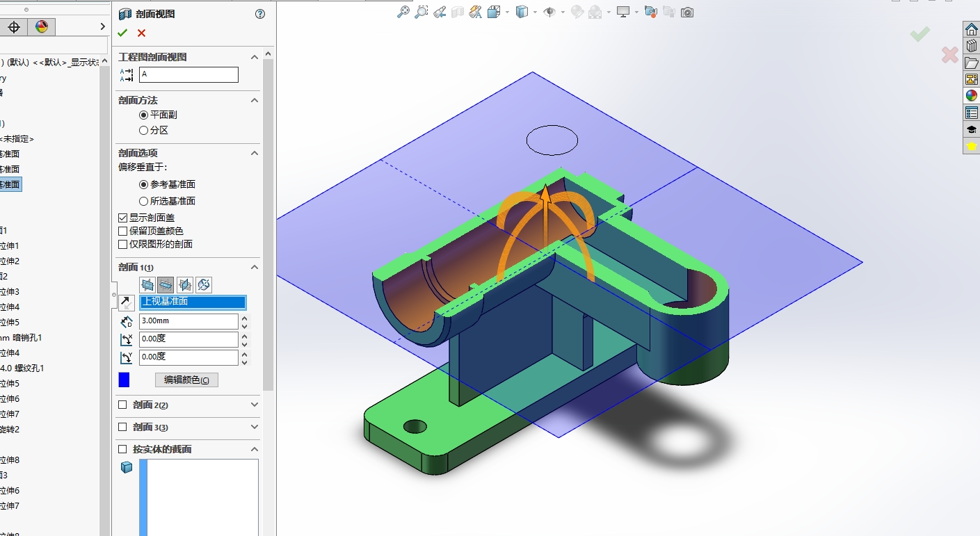Open help for the 剖面视图 panel
The image size is (980, 536).
click(x=260, y=14)
